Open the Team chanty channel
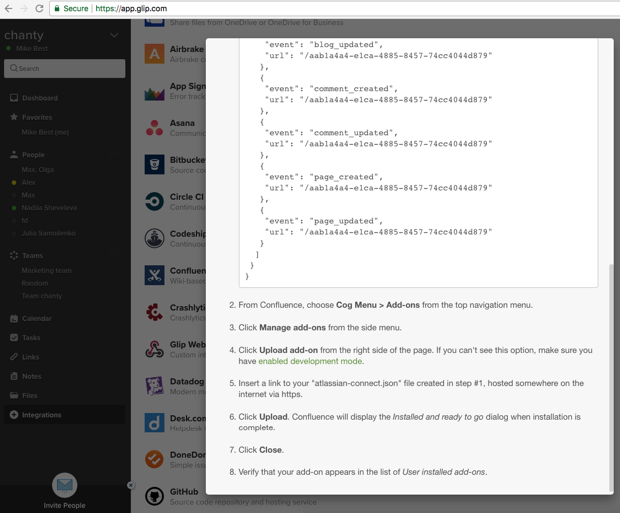The height and width of the screenshot is (513, 620). (x=42, y=296)
